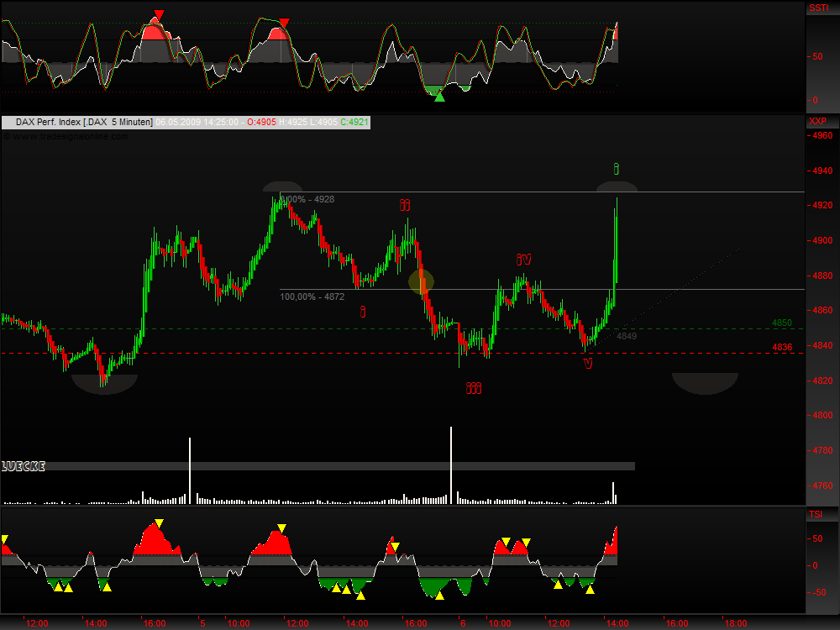Select the red 'i' wave label below 4872 line
This screenshot has height=630, width=840.
(363, 312)
